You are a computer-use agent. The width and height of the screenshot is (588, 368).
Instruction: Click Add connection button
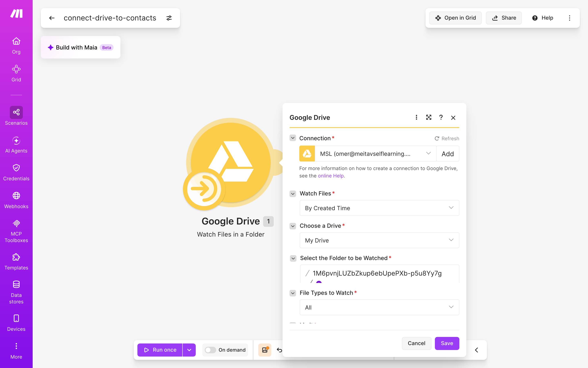click(x=448, y=154)
